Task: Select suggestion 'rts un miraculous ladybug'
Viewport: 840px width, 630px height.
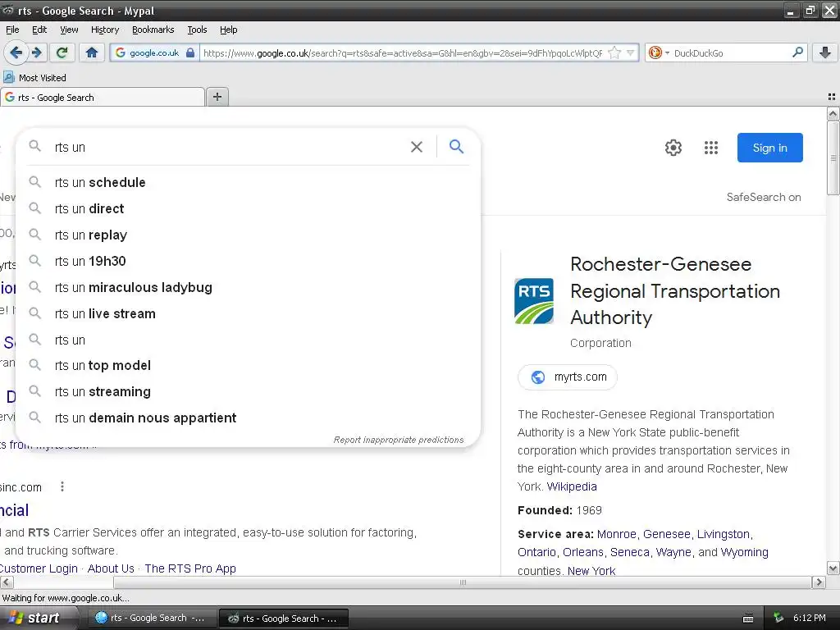Action: [x=249, y=287]
